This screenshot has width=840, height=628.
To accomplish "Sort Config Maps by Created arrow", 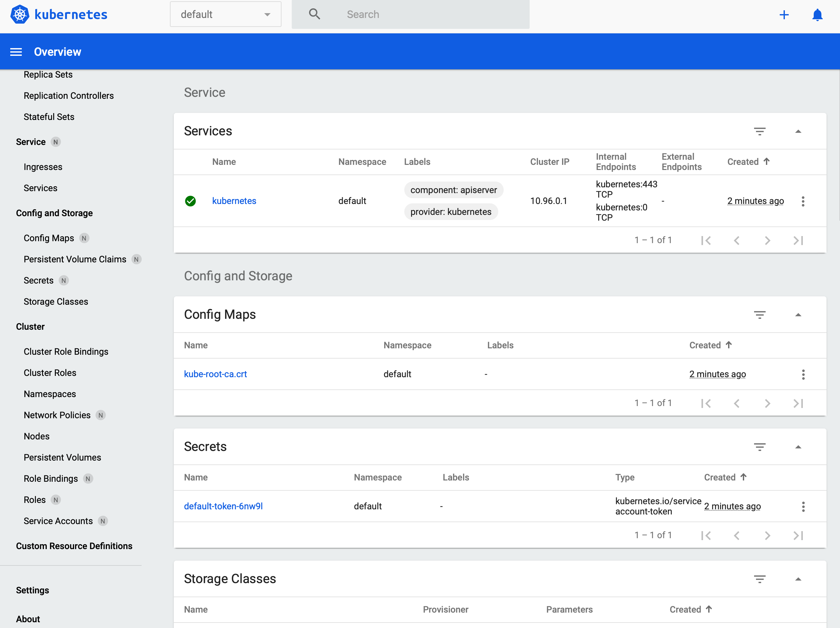I will point(729,345).
